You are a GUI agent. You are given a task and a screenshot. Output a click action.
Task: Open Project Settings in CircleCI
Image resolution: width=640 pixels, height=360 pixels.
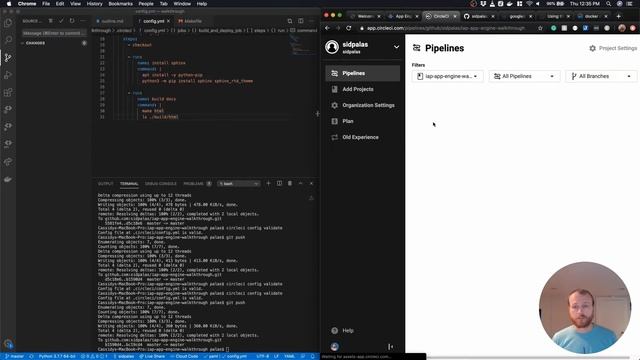[613, 48]
